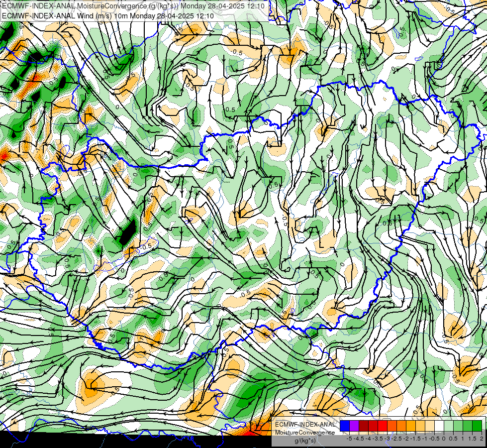Click the ECMWF-INDEX-ANAL label in the legend
The image size is (487, 448).
[305, 425]
